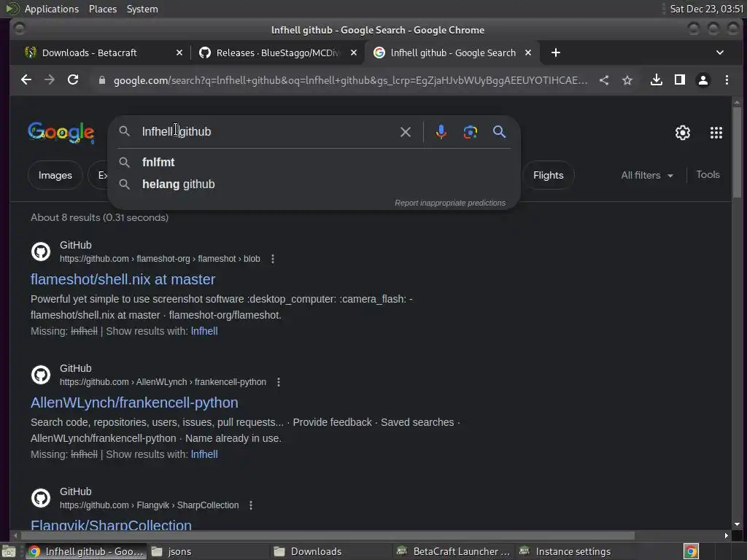Screen dimensions: 747x560
Task: Open AllenWLynch/frankencell-python result
Action: (x=134, y=402)
